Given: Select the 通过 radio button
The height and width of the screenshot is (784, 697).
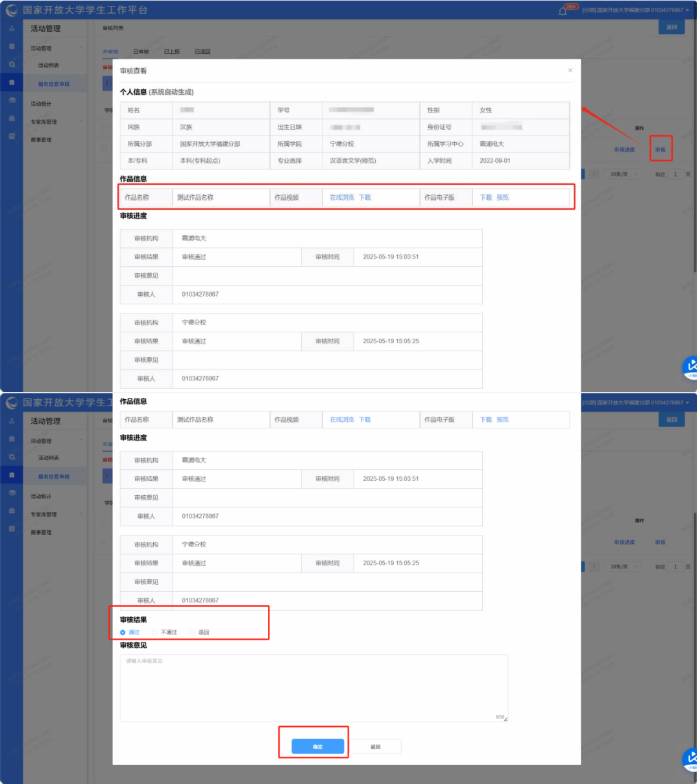Looking at the screenshot, I should tap(123, 632).
